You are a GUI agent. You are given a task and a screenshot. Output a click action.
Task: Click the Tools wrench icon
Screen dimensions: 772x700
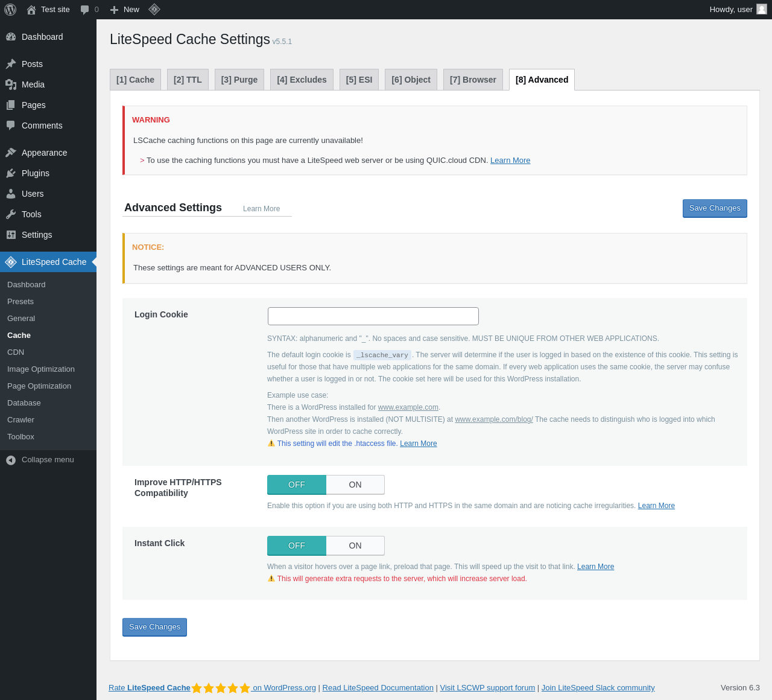[11, 214]
